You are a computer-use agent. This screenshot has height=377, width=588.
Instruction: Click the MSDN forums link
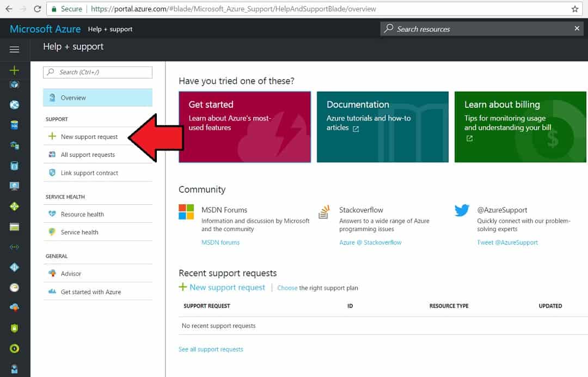pos(220,242)
